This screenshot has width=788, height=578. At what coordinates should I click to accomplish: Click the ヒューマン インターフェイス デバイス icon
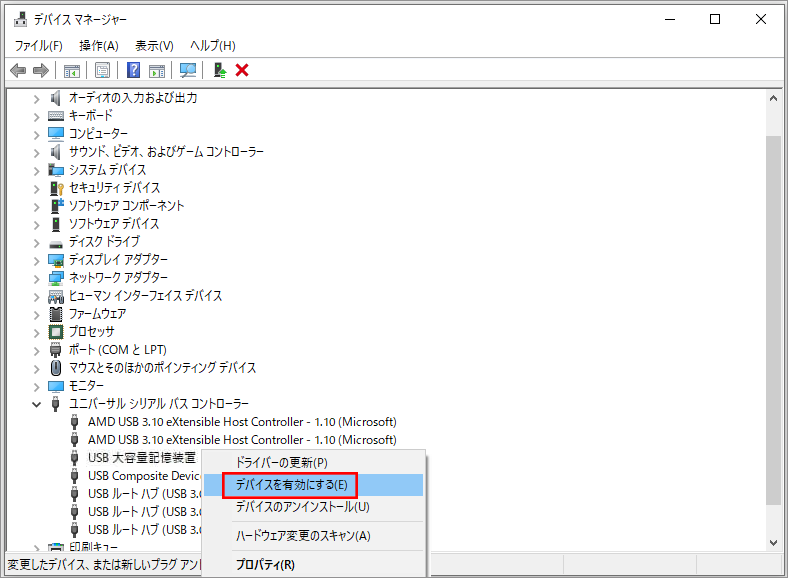(x=56, y=297)
